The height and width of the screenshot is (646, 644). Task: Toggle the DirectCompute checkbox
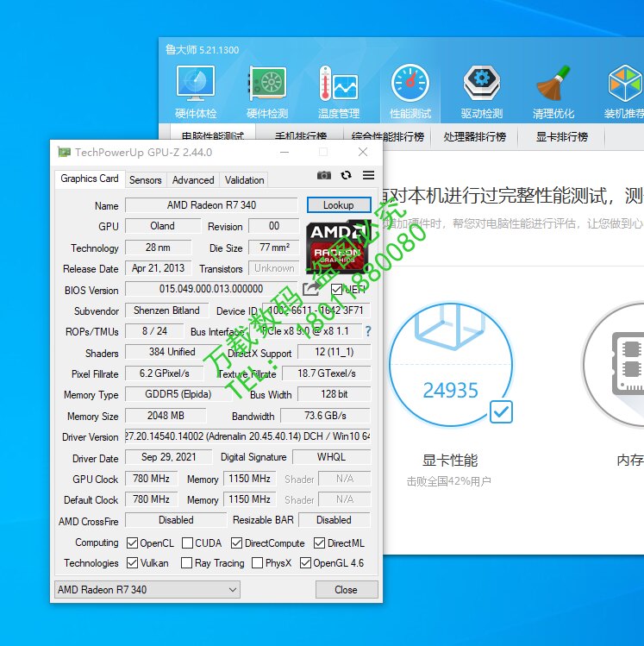236,543
